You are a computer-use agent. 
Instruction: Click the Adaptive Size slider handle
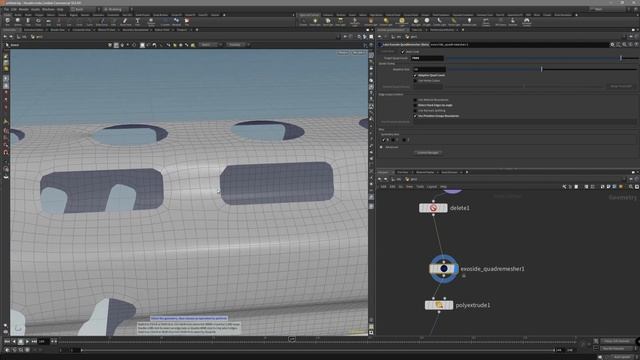[x=542, y=69]
